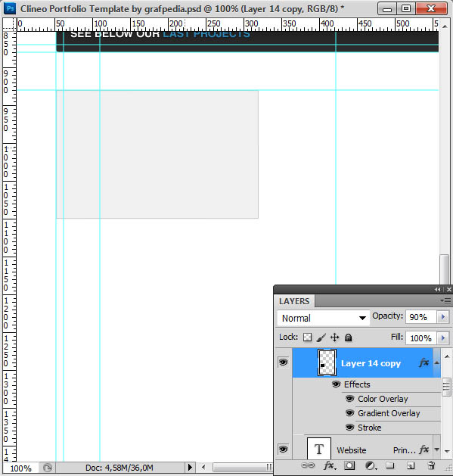Lock layer position
The image size is (453, 476).
tap(335, 338)
